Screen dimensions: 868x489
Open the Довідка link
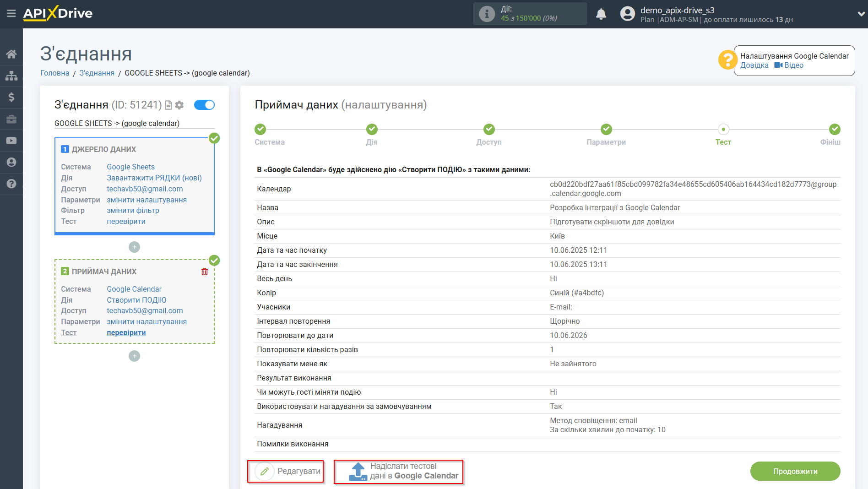(754, 65)
